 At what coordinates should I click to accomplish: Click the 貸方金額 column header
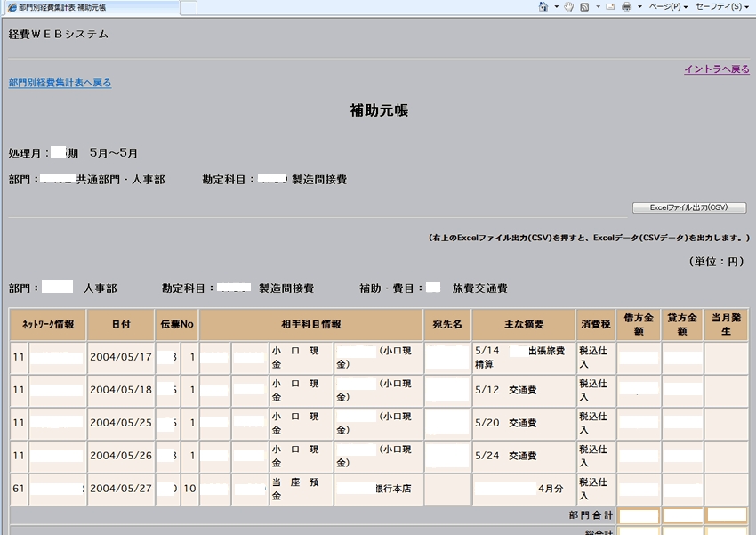tap(682, 325)
